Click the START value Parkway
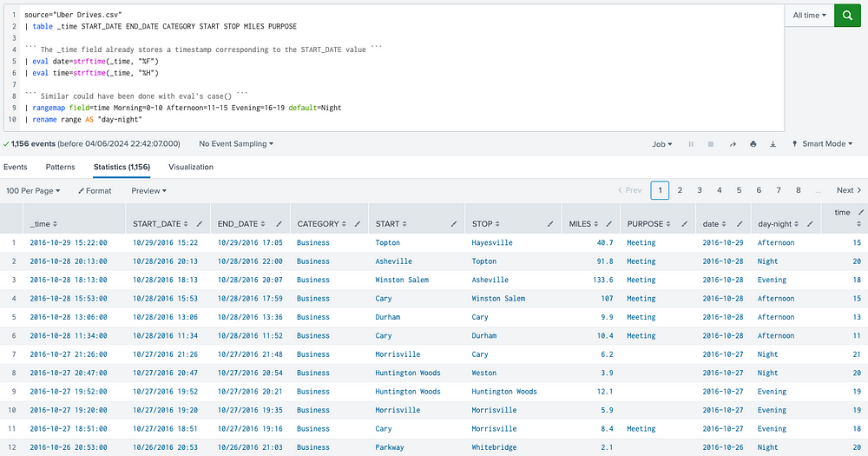The image size is (868, 456). [x=390, y=447]
